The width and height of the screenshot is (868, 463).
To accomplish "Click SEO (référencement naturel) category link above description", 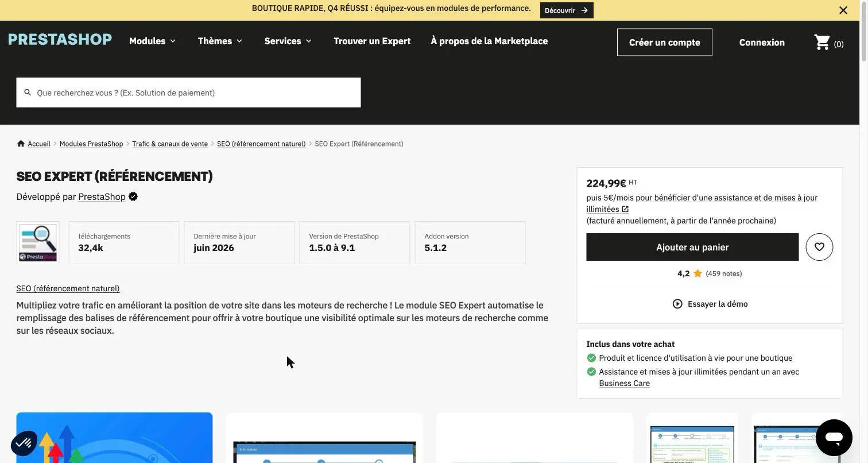I will click(68, 288).
